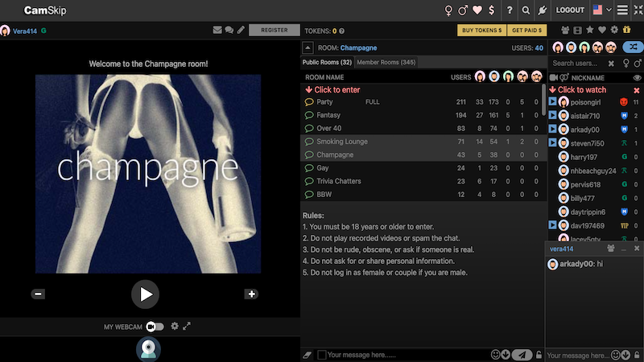The image size is (644, 362).
Task: Click the gift box icon
Action: point(626,30)
